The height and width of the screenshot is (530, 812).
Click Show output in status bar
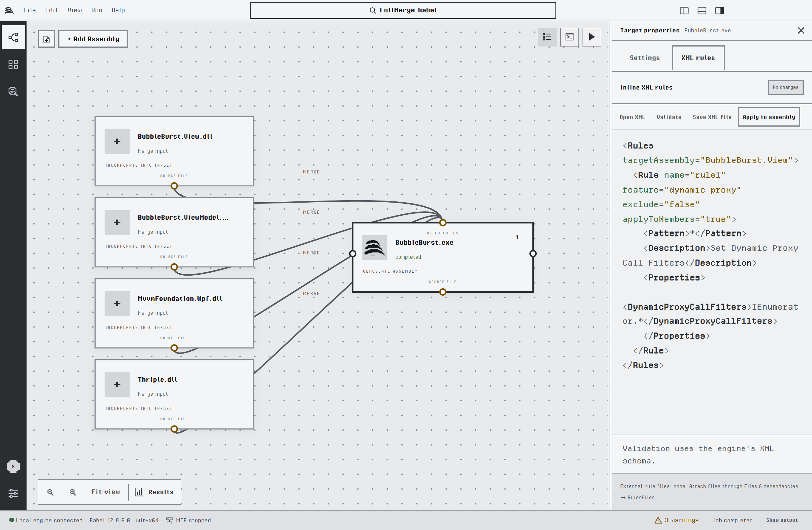pos(782,520)
